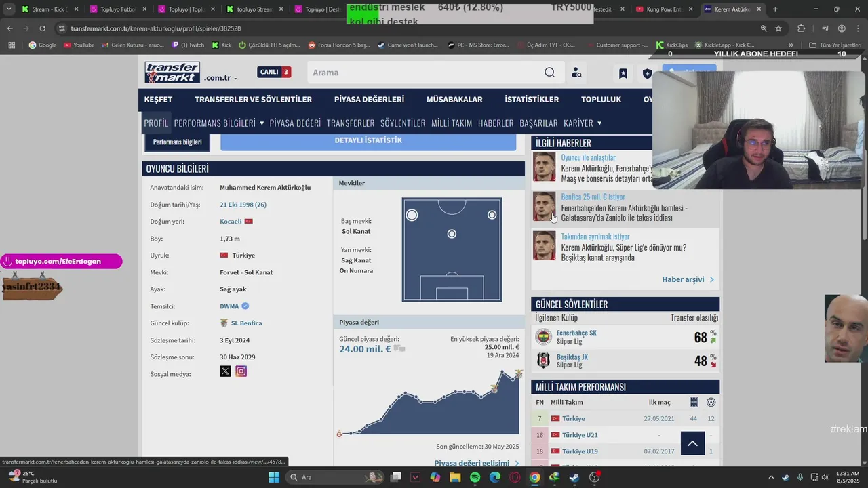The image size is (868, 488).
Task: Open the browser zoom magnifier icon in address bar
Action: pyautogui.click(x=764, y=28)
